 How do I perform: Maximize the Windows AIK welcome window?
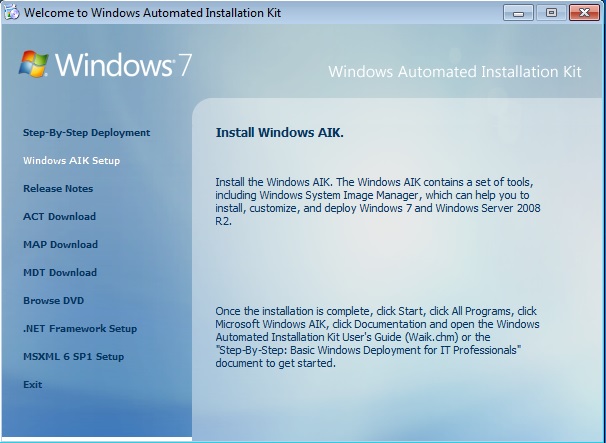(551, 13)
